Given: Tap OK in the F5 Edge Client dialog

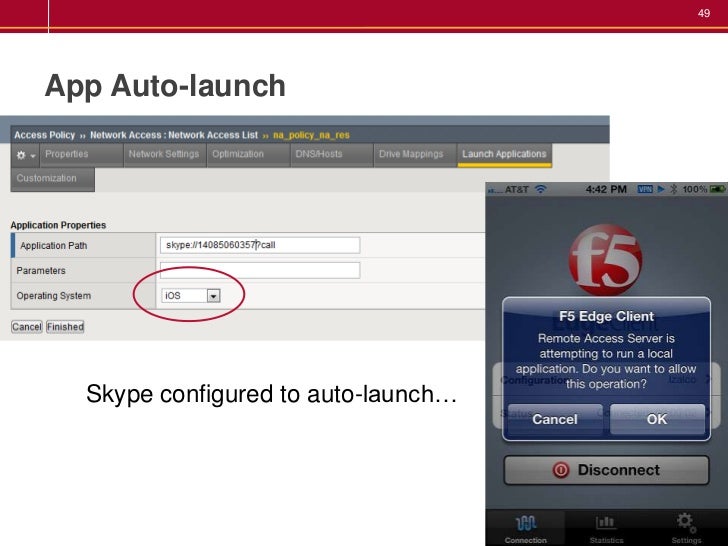Looking at the screenshot, I should point(657,419).
